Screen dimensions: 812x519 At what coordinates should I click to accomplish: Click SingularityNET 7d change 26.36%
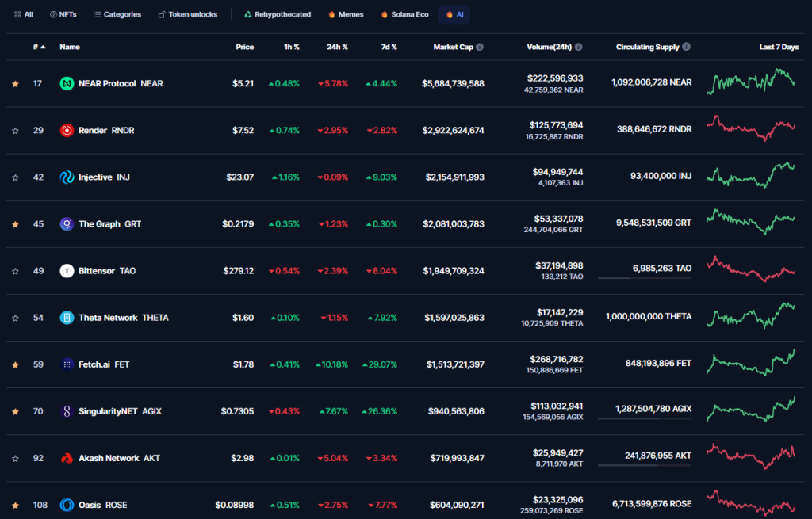pos(380,411)
